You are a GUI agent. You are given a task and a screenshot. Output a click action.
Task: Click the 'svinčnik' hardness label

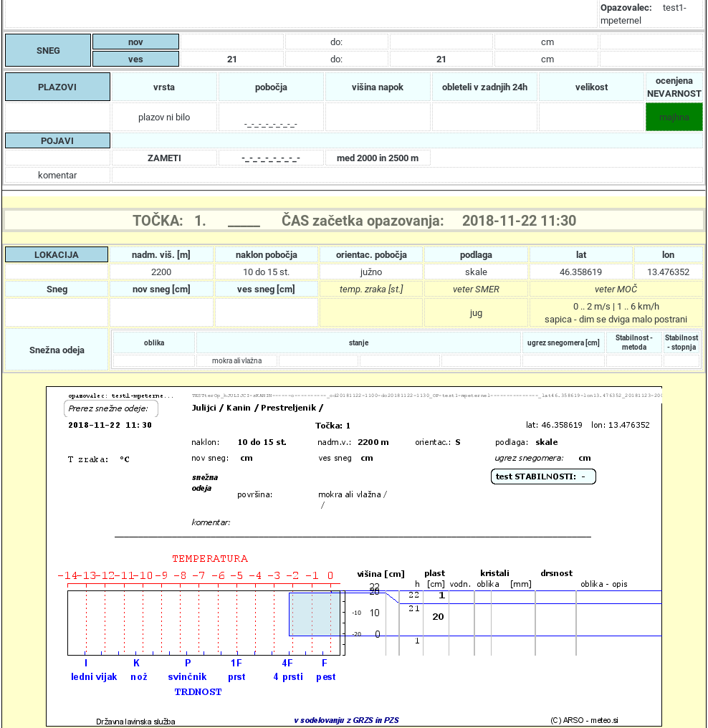coord(187,677)
